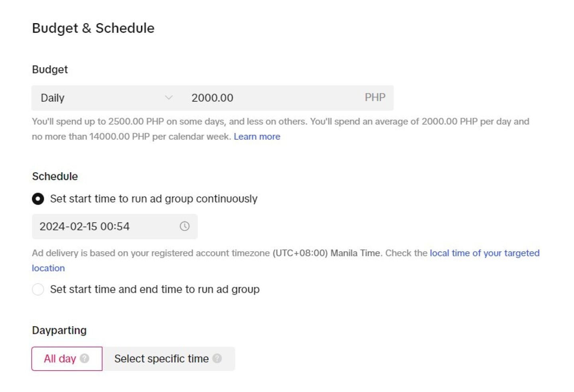This screenshot has width=574, height=392.
Task: Click the Dayparting section title
Action: pyautogui.click(x=59, y=330)
